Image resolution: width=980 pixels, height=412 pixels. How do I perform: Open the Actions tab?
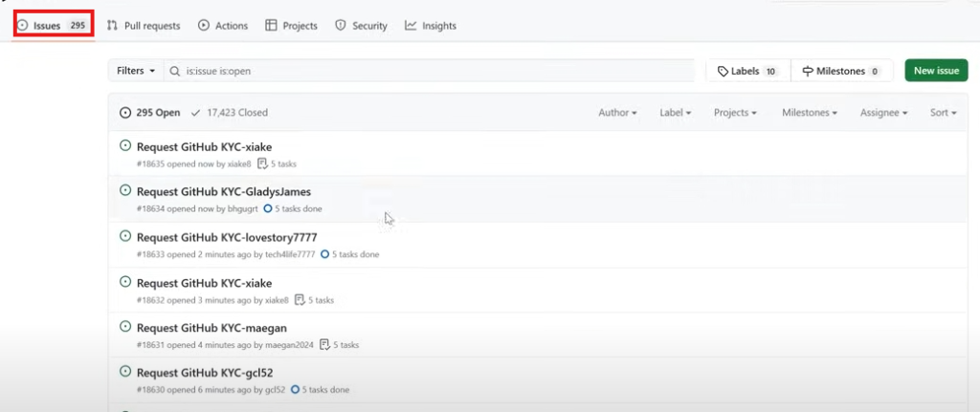point(223,26)
